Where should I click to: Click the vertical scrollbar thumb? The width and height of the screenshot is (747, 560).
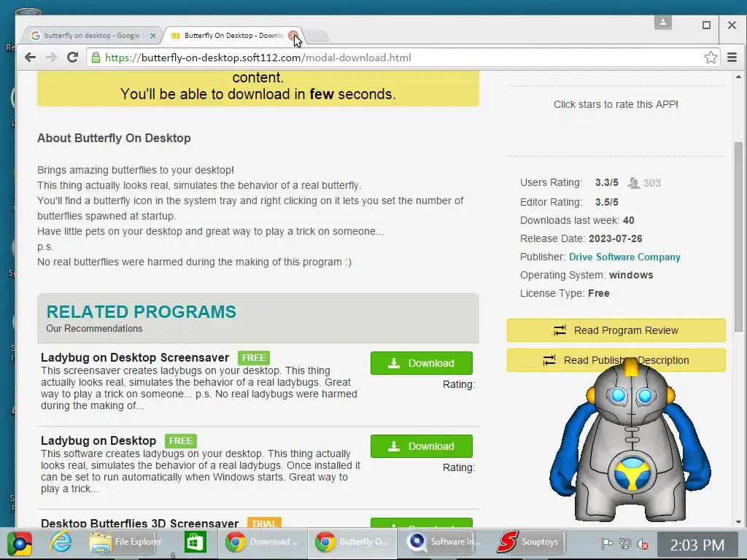tap(738, 237)
